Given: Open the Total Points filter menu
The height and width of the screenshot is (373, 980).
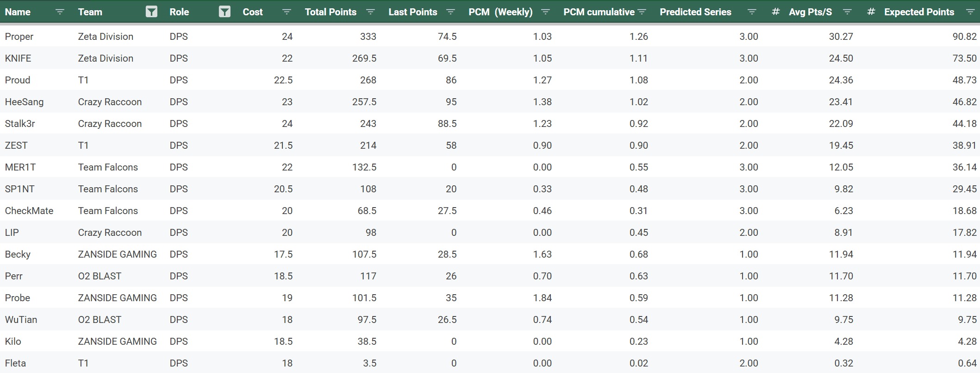Looking at the screenshot, I should (x=370, y=12).
